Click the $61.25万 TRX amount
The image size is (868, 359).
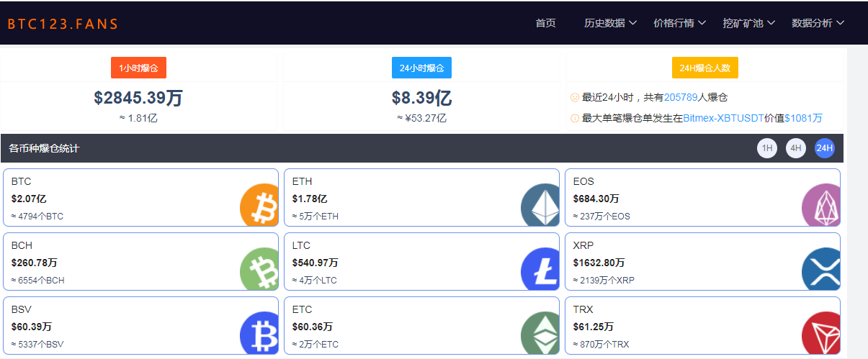tap(594, 327)
